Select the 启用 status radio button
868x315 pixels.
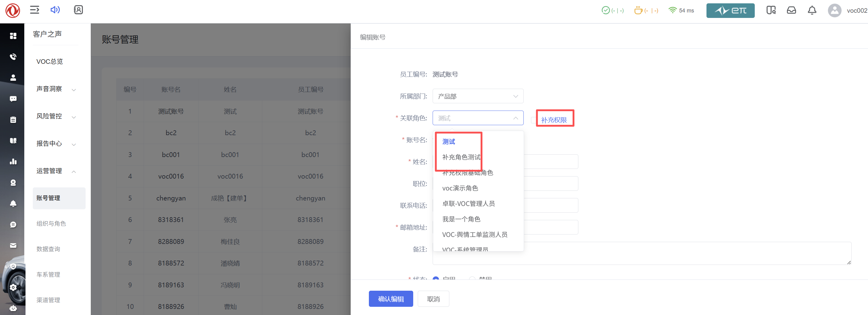(436, 279)
